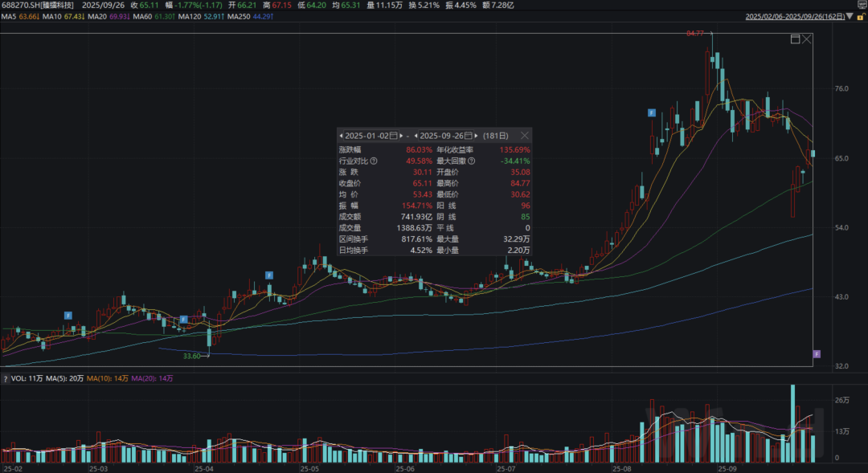Click the 84.77 high price label

tap(694, 33)
